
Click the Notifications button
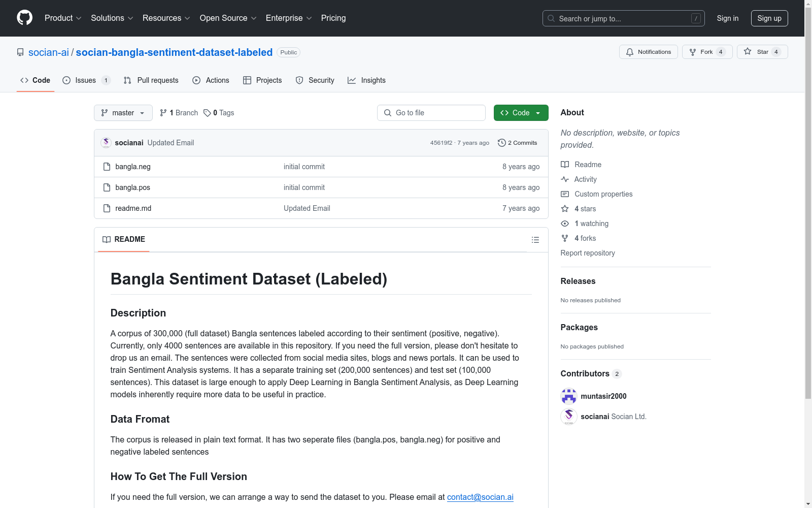(x=649, y=52)
